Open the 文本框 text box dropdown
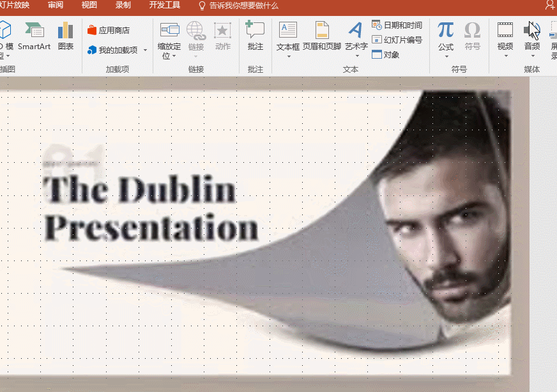The width and height of the screenshot is (557, 392). pyautogui.click(x=287, y=56)
